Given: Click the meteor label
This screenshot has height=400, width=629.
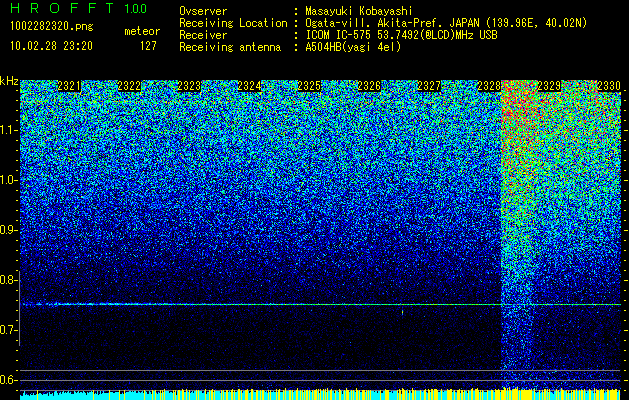Looking at the screenshot, I should click(x=142, y=31).
